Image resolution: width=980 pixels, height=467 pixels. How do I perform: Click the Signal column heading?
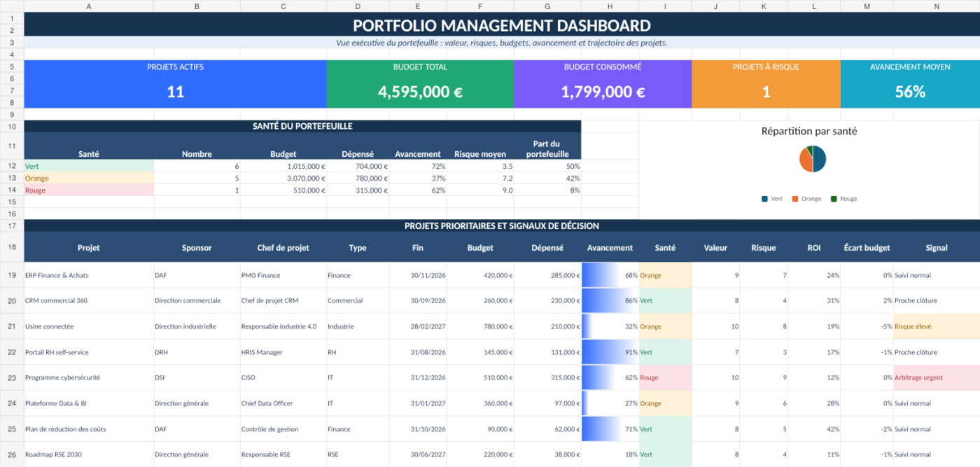[937, 247]
